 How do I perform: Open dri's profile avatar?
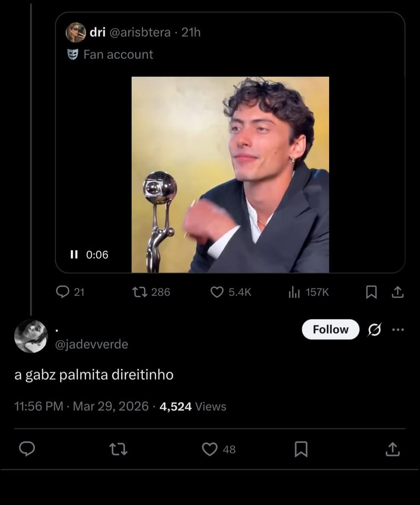point(76,32)
